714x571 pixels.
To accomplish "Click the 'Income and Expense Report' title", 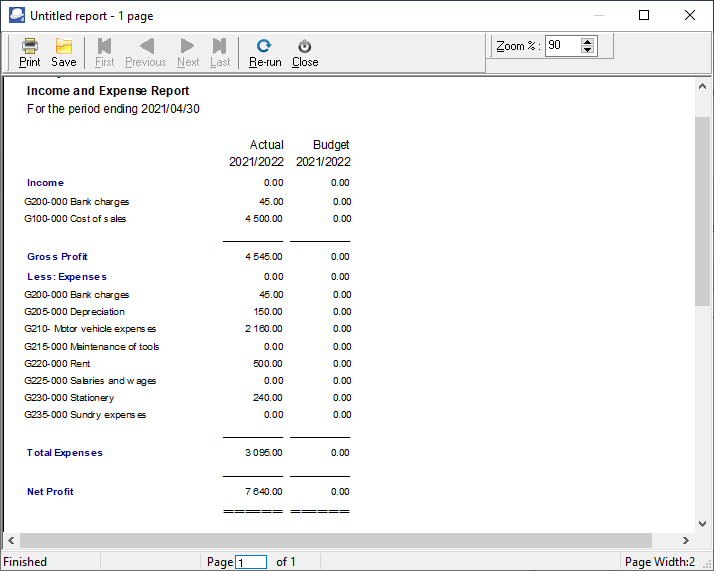I will tap(108, 91).
